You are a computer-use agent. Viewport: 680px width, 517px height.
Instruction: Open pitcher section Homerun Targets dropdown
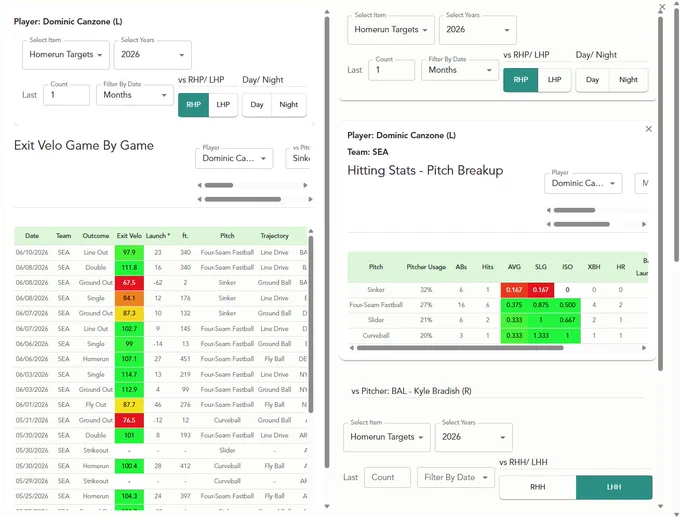coord(387,437)
